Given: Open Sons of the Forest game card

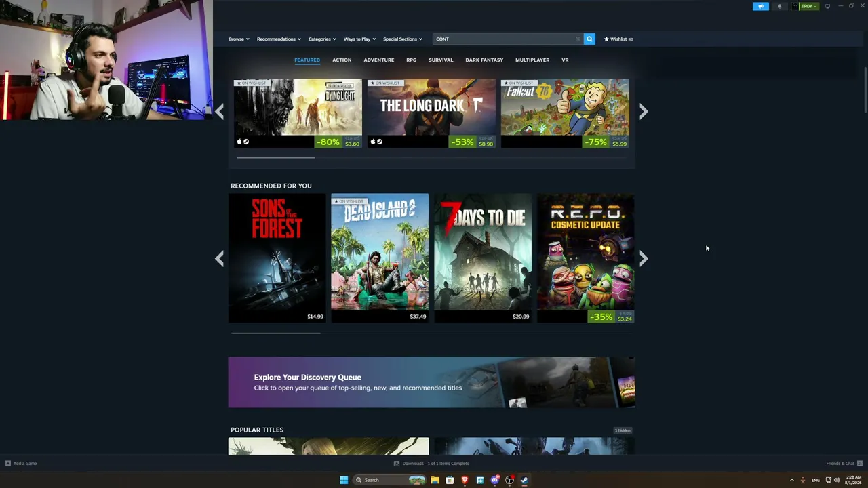Looking at the screenshot, I should pos(277,258).
